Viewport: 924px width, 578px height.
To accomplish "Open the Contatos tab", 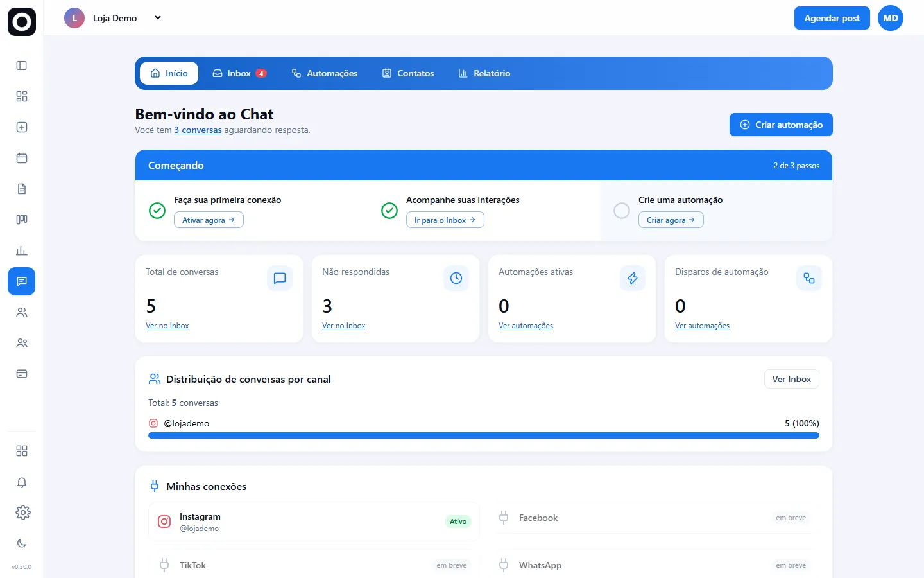I will pyautogui.click(x=408, y=73).
